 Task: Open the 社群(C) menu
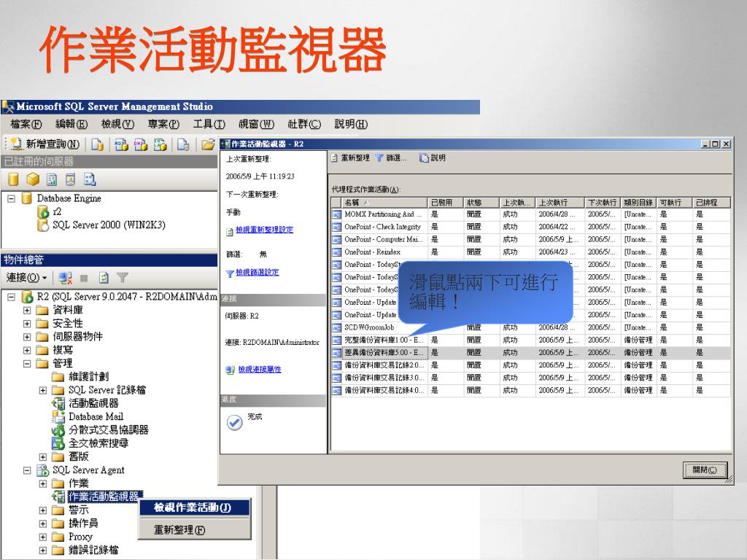[304, 124]
